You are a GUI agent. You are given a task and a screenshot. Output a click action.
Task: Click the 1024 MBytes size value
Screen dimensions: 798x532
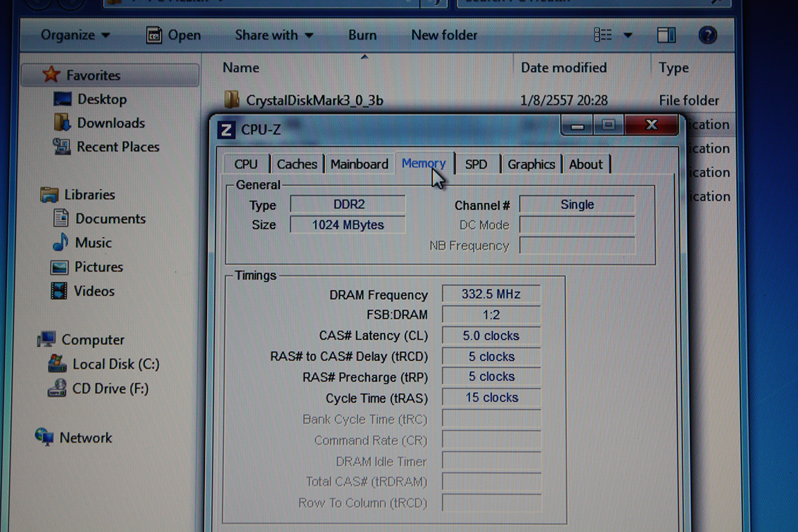coord(348,224)
